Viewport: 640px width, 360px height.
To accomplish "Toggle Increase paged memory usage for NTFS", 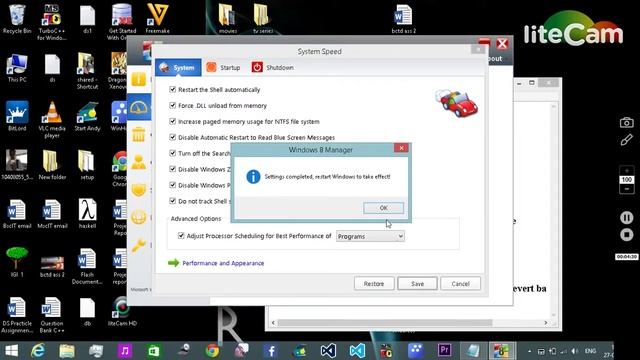I will click(x=173, y=121).
